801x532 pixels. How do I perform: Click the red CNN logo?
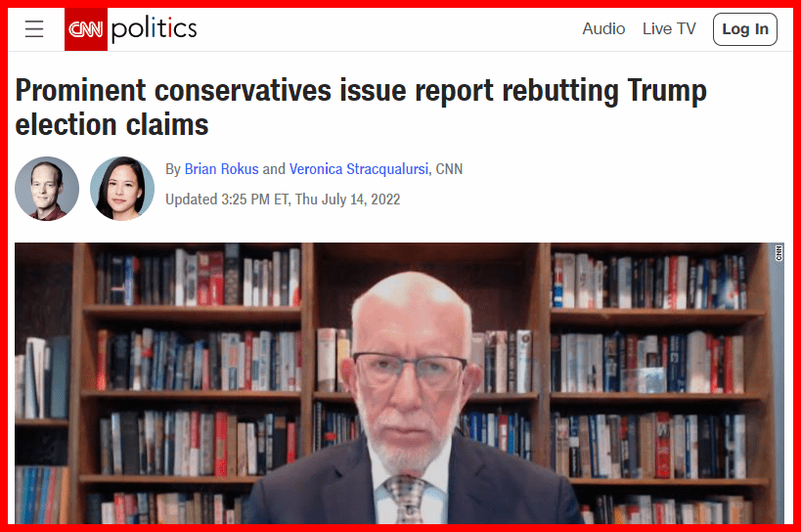tap(86, 29)
